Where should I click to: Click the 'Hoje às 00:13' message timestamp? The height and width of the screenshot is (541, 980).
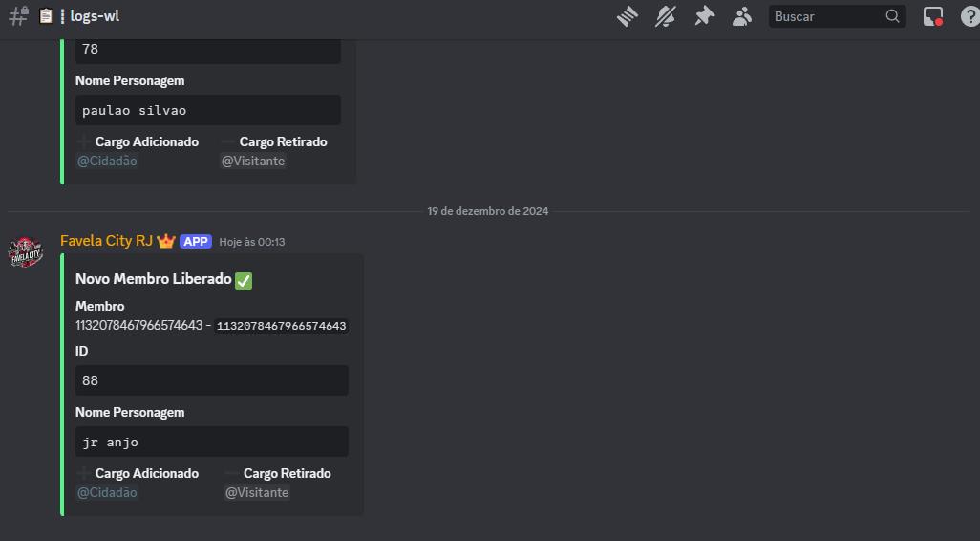[x=252, y=242]
